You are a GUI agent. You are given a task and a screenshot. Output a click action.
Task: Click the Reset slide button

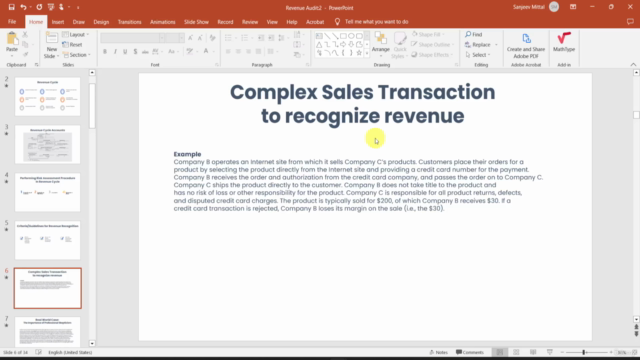click(x=73, y=44)
